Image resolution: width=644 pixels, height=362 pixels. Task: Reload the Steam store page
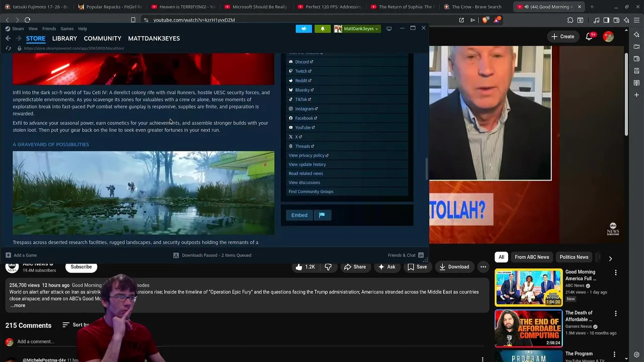(x=8, y=48)
